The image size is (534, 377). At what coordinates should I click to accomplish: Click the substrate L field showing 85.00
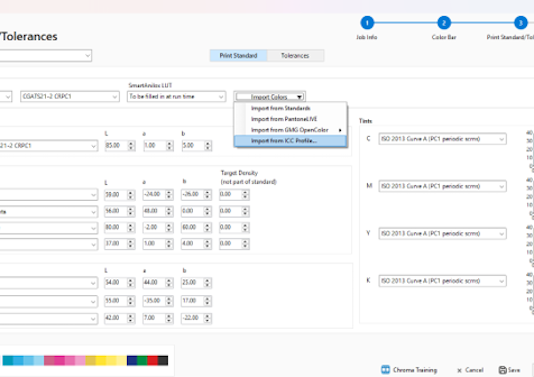(116, 146)
